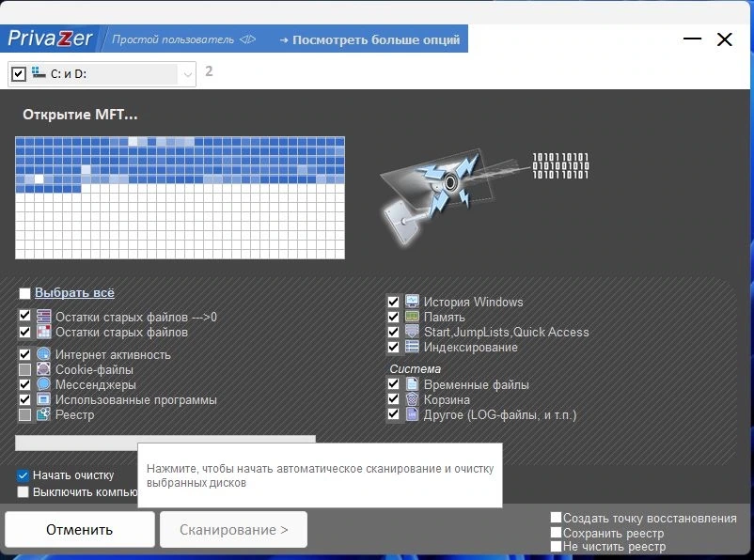Image resolution: width=754 pixels, height=560 pixels.
Task: Click the Cookie-файлы icon
Action: click(x=44, y=369)
